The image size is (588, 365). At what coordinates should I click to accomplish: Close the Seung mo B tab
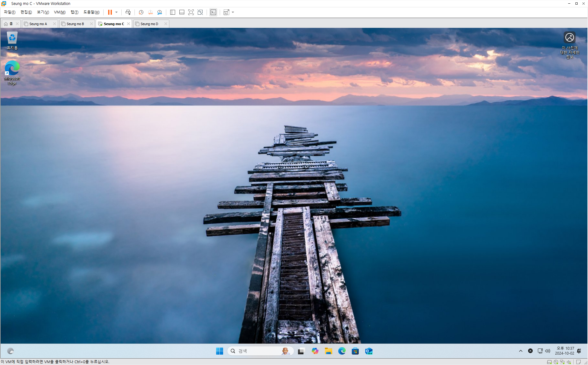tap(91, 24)
